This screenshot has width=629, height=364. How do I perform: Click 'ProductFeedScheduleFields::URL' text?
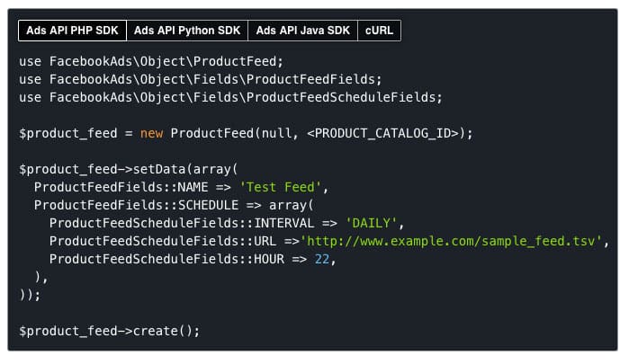point(163,242)
